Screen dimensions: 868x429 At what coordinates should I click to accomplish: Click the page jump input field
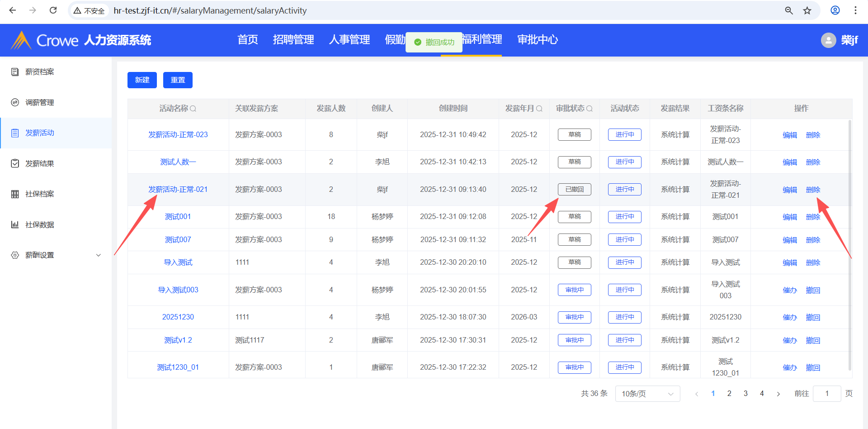826,394
